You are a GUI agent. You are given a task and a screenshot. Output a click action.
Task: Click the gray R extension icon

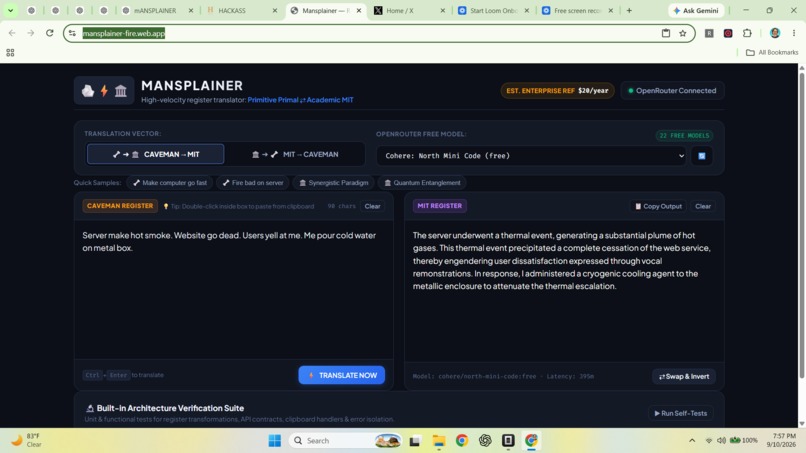coord(709,33)
